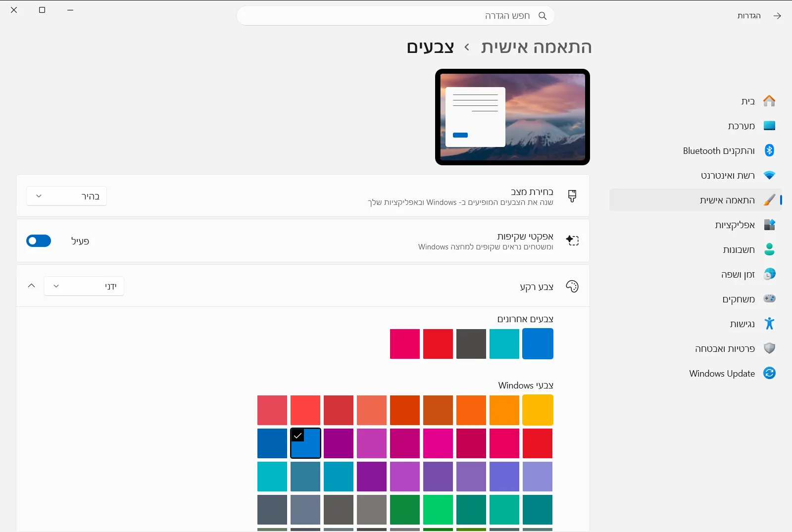Click the Home (בית) house icon
Viewport: 792px width, 532px height.
point(769,101)
